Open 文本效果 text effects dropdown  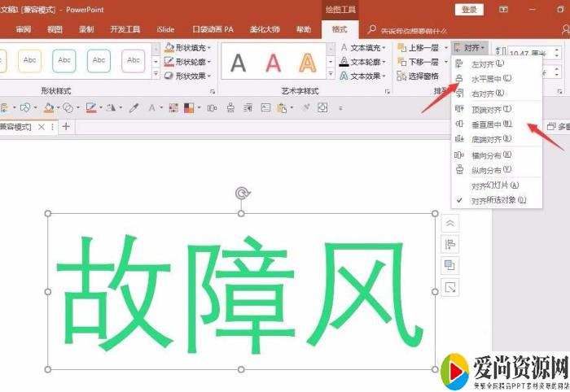tap(362, 76)
